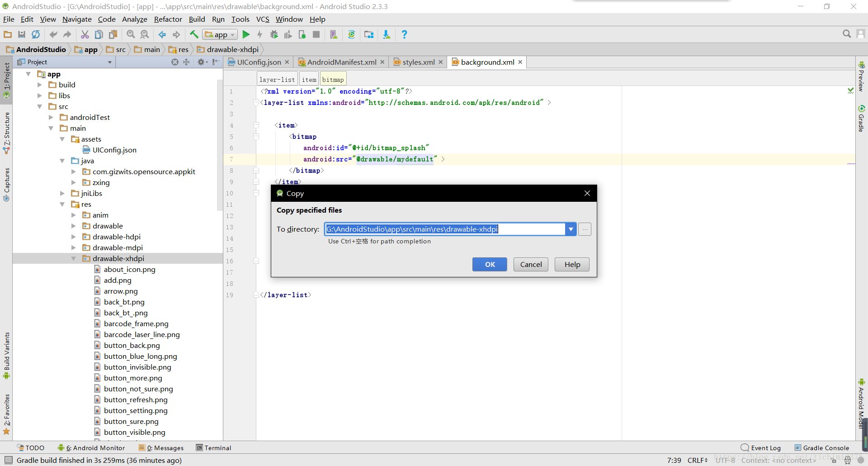The height and width of the screenshot is (466, 868).
Task: Click the Redo arrow icon
Action: point(67,34)
